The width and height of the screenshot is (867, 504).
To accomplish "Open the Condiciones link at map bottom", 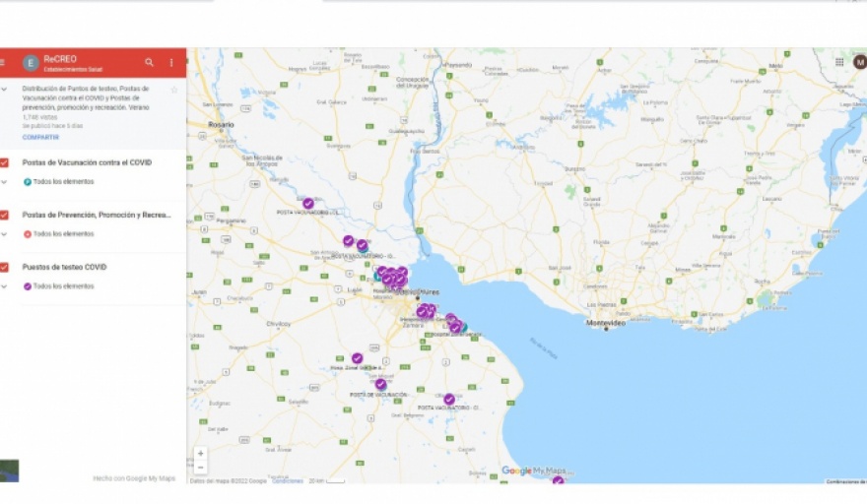I will point(288,480).
